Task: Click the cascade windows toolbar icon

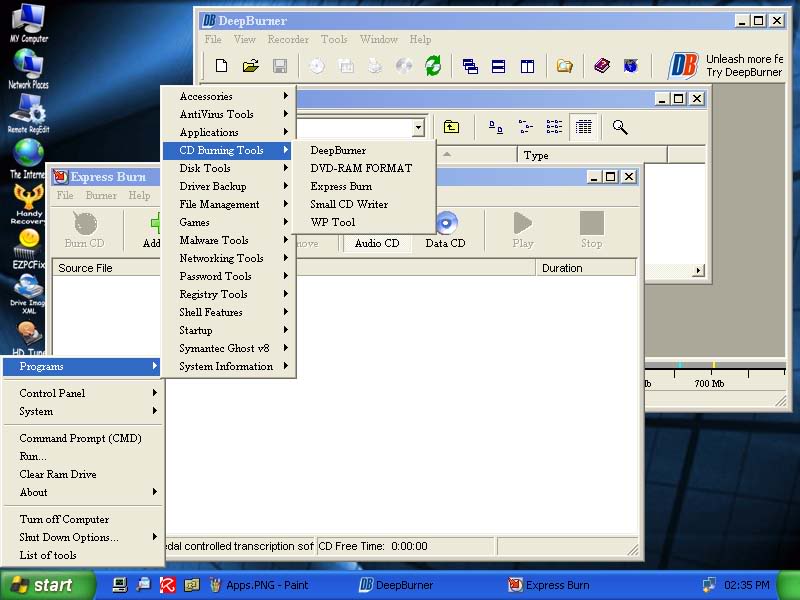Action: click(470, 66)
